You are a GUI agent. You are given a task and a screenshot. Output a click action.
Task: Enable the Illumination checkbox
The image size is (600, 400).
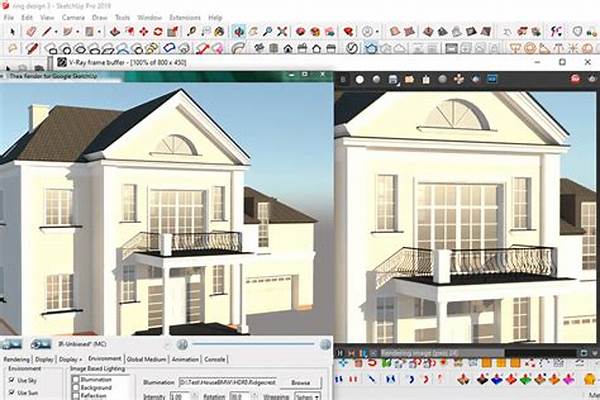77,380
